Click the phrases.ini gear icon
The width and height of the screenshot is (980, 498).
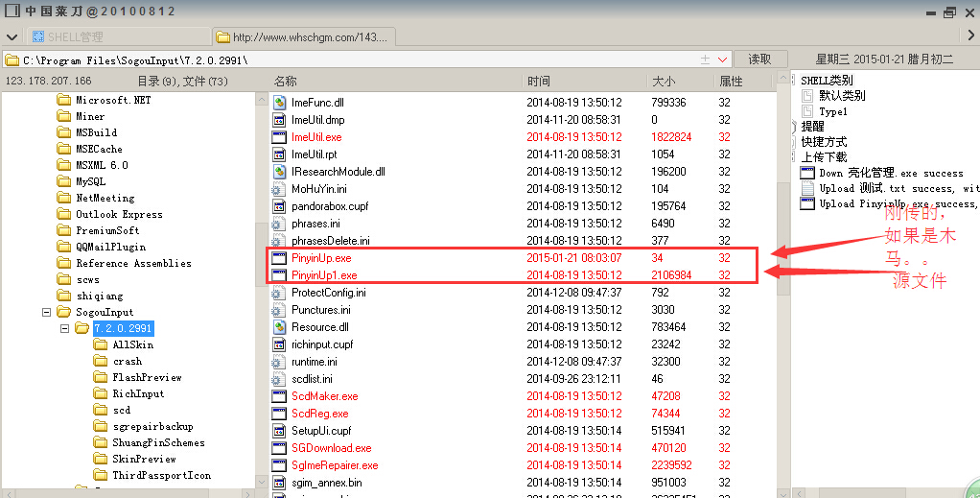pos(278,224)
